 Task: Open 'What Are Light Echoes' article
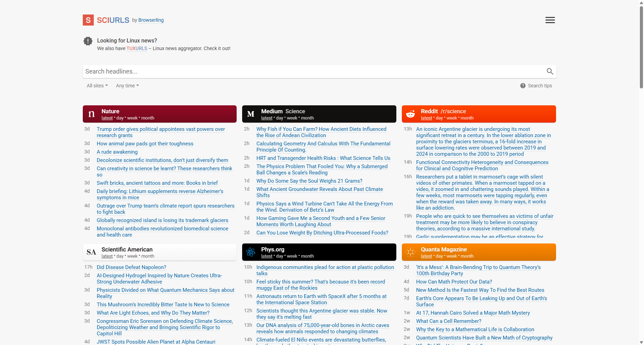[153, 313]
